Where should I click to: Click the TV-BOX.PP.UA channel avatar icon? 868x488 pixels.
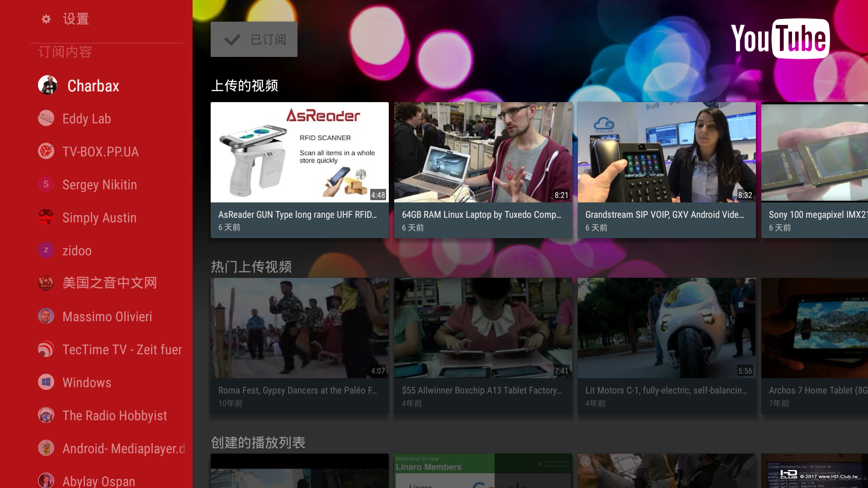point(46,151)
